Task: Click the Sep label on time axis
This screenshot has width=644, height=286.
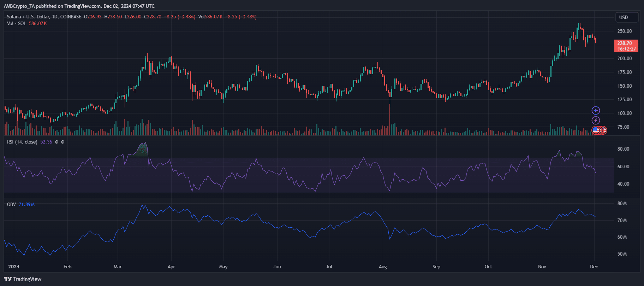Action: (436, 267)
